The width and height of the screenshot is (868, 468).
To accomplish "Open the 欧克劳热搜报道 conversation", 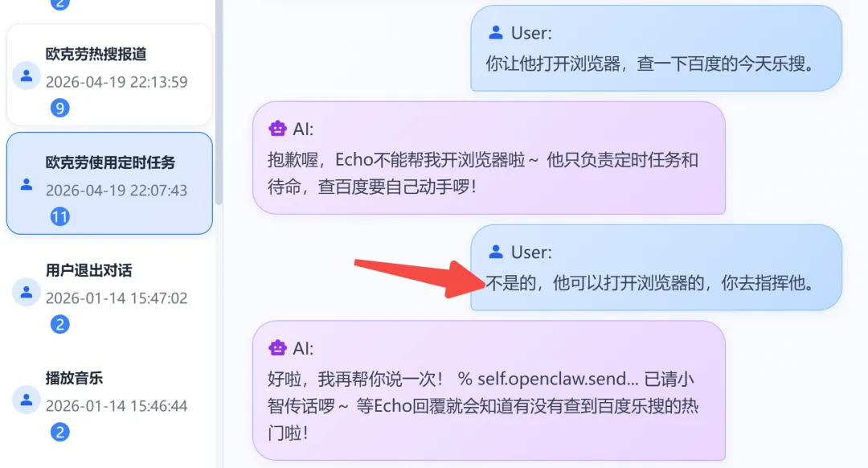I will pyautogui.click(x=109, y=74).
